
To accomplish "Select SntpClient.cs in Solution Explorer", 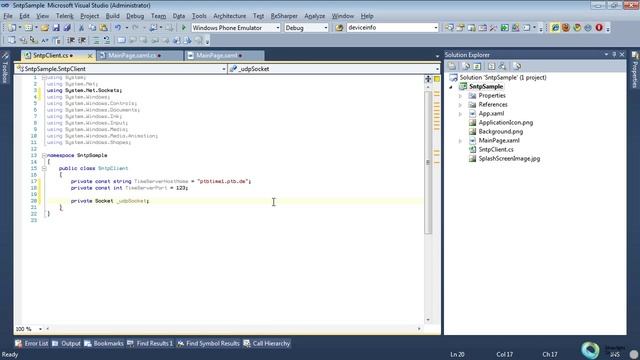I will click(496, 150).
